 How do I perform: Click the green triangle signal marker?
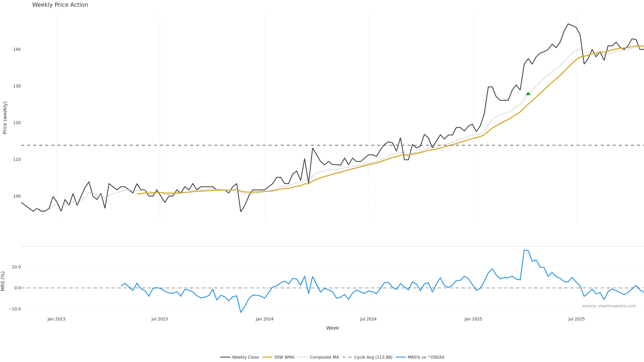click(528, 94)
